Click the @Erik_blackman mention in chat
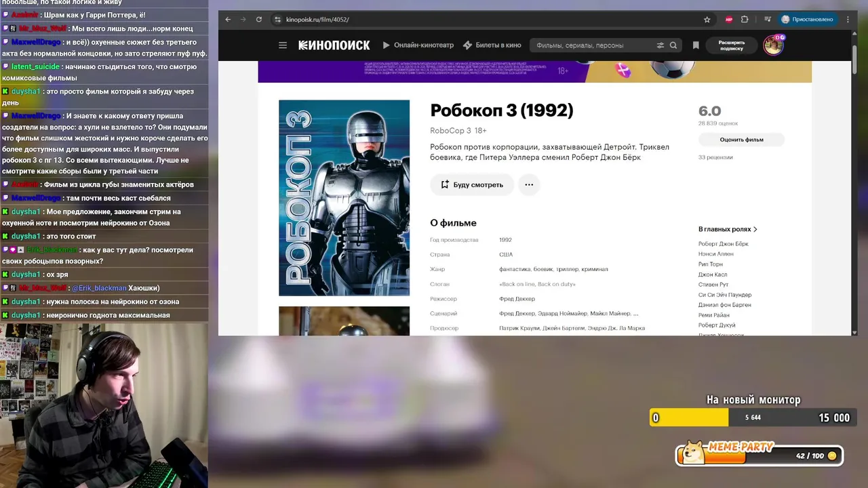 tap(100, 288)
